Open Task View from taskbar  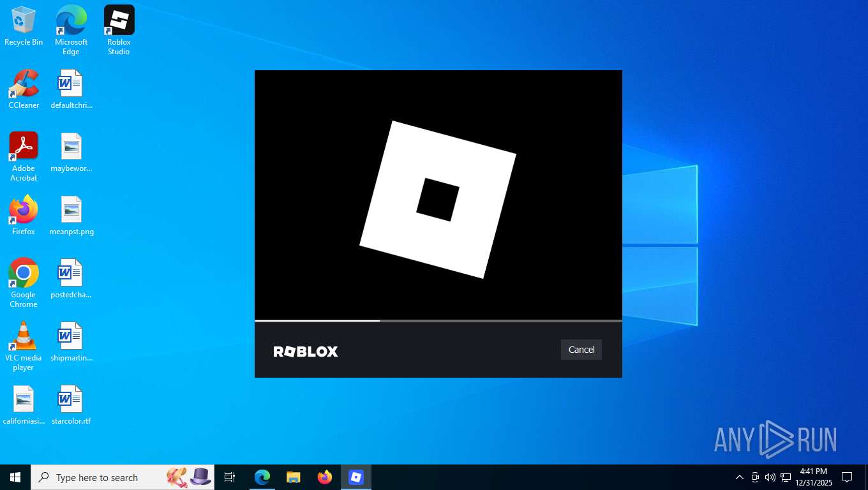(x=230, y=477)
